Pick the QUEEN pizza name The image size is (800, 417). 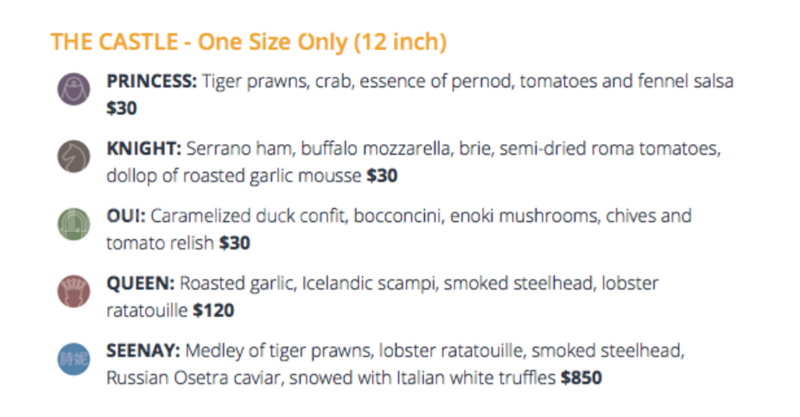[x=140, y=284]
